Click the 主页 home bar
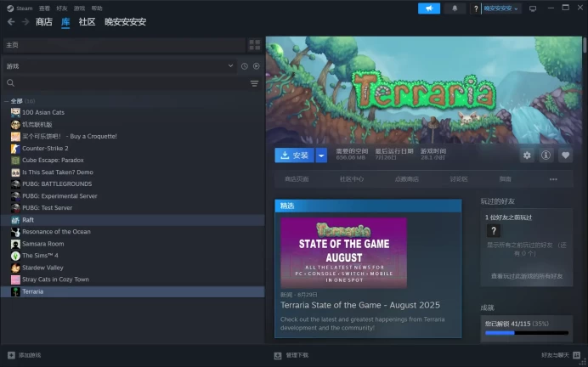Screen dimensions: 588x367 click(x=125, y=45)
